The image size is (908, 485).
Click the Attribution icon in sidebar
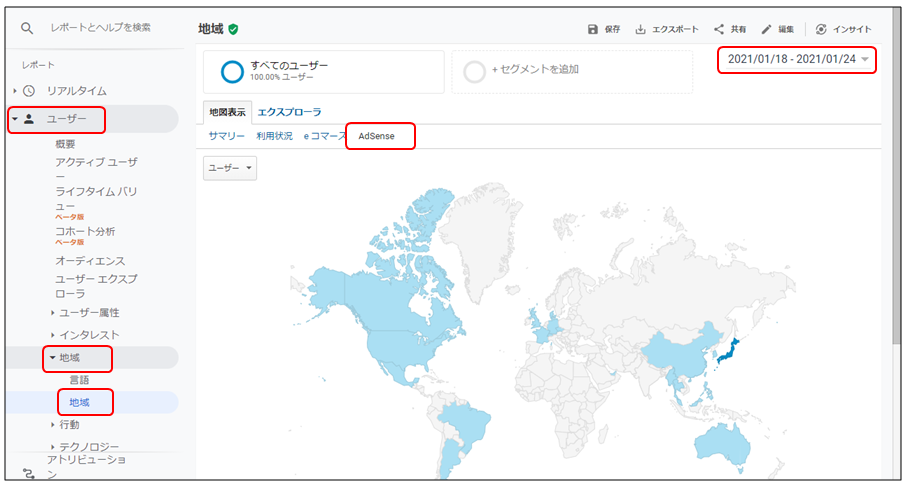29,474
